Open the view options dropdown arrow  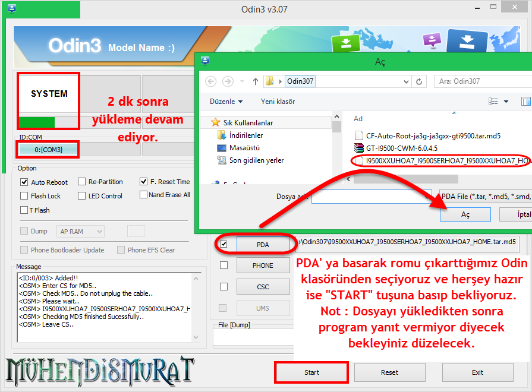tap(505, 102)
